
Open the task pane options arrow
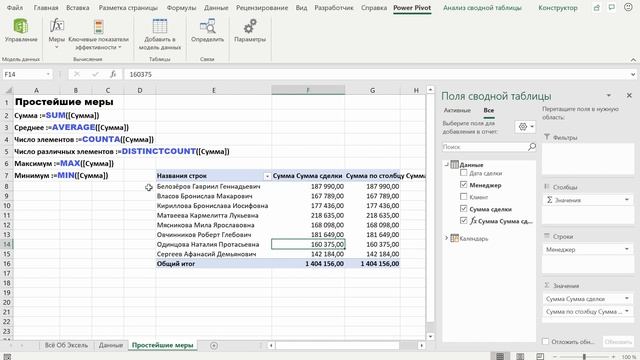(609, 95)
